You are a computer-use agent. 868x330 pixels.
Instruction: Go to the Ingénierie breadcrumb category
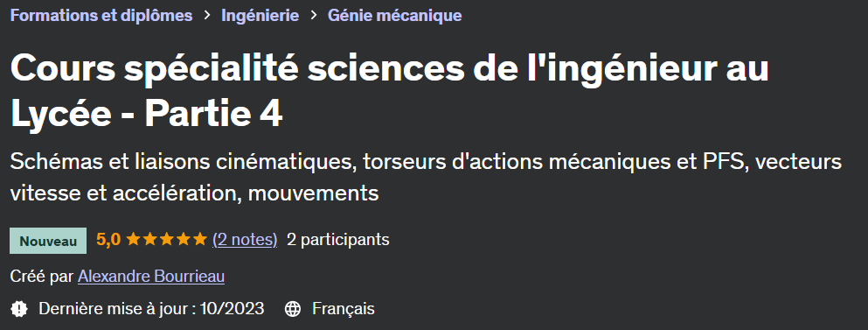pos(260,16)
